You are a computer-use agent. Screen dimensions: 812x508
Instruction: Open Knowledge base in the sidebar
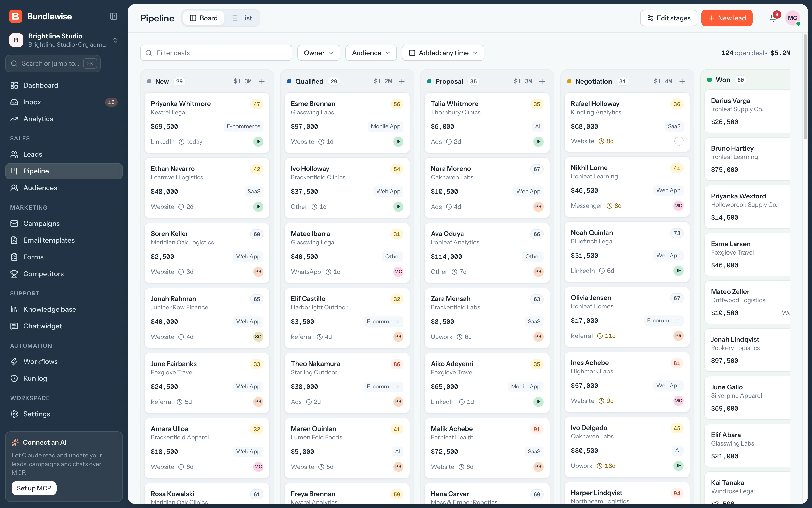click(x=64, y=309)
